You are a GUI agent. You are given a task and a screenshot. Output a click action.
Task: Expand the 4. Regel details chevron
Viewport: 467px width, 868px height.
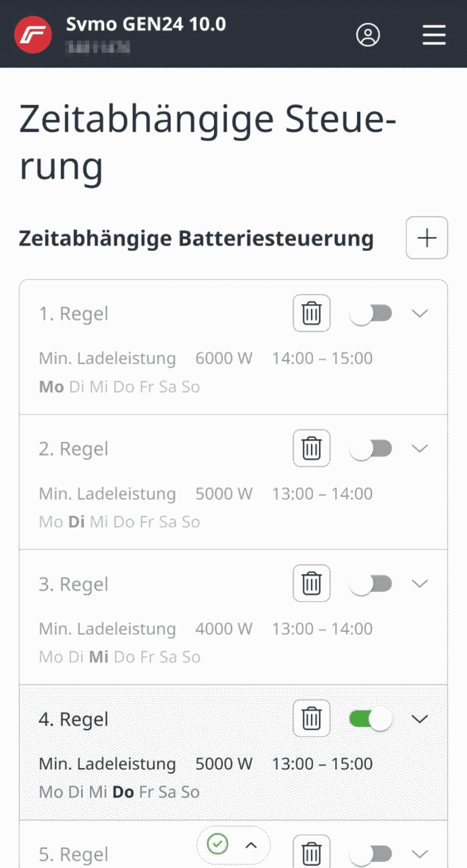(420, 719)
